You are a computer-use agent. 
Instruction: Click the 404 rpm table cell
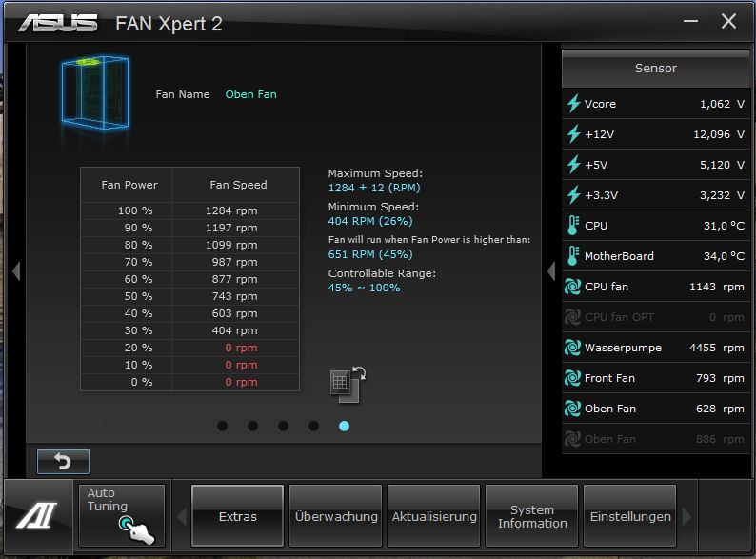pos(234,330)
